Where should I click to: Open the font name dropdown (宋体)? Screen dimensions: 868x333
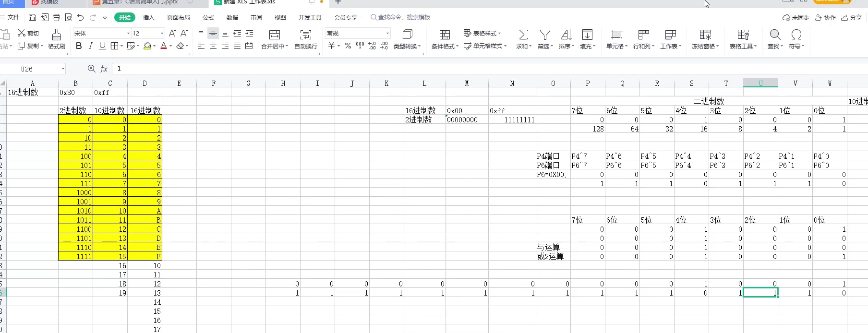pyautogui.click(x=128, y=34)
